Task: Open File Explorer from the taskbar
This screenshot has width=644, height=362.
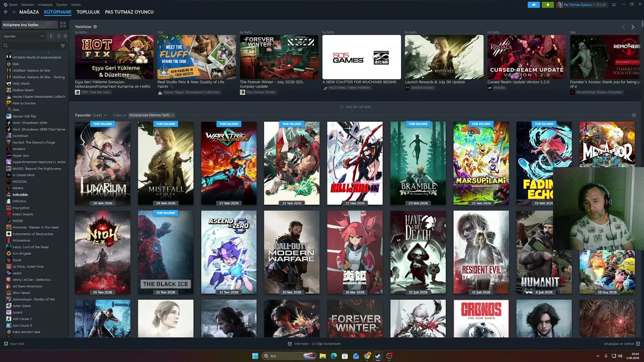Action: [323, 356]
